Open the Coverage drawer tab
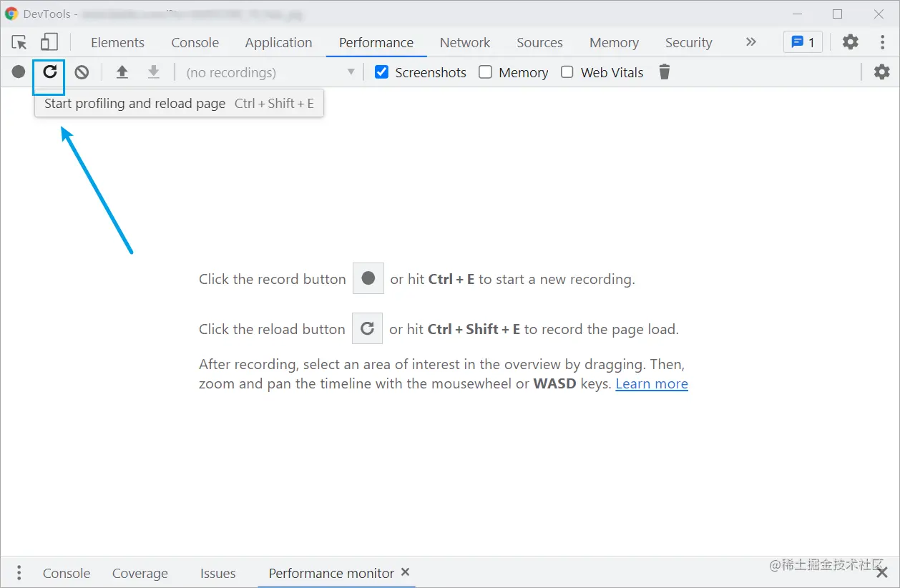Screen dimensions: 900x588 [140, 573]
